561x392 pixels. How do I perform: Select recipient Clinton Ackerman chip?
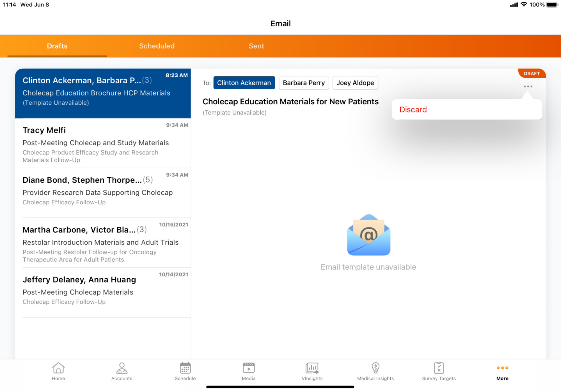click(x=244, y=83)
